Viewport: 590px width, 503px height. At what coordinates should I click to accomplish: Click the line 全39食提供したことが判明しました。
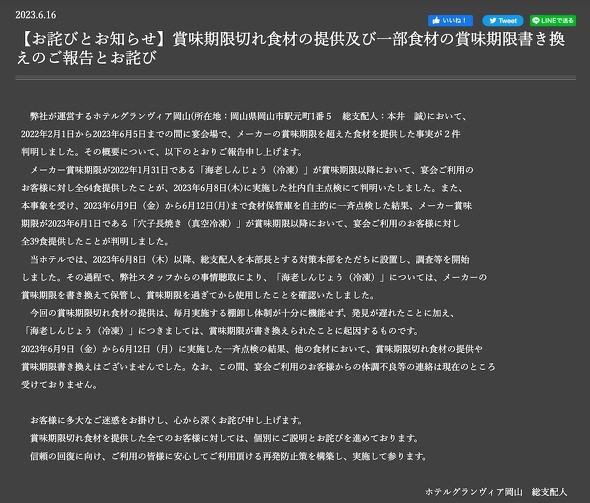95,242
